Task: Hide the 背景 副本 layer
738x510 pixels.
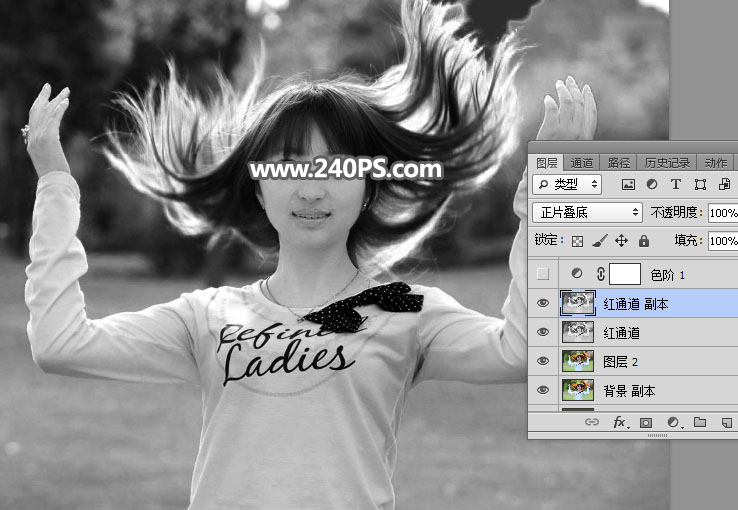Action: [543, 390]
